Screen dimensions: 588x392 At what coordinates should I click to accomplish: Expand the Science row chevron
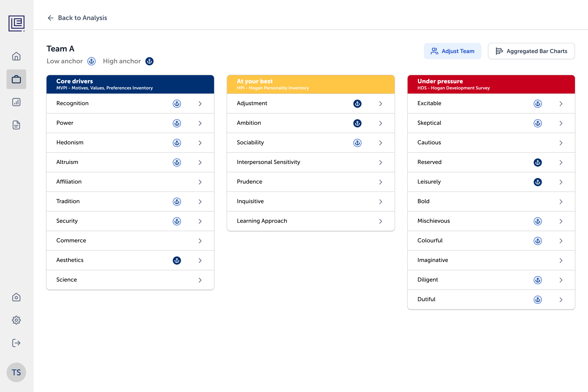click(x=200, y=280)
